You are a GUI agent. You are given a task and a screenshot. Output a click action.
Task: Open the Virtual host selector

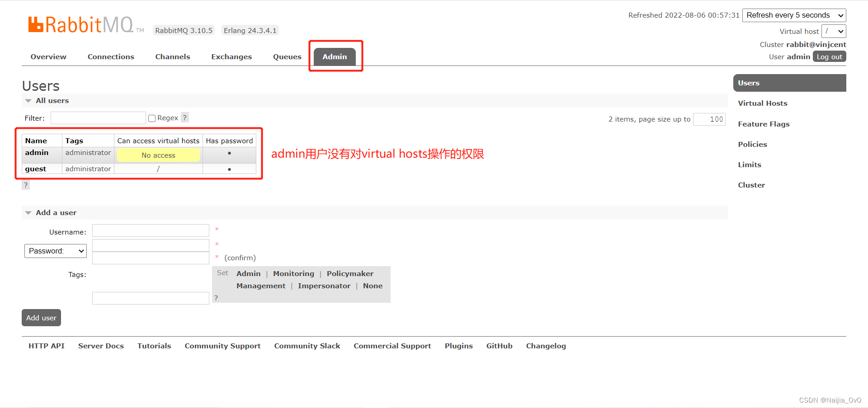pyautogui.click(x=834, y=31)
